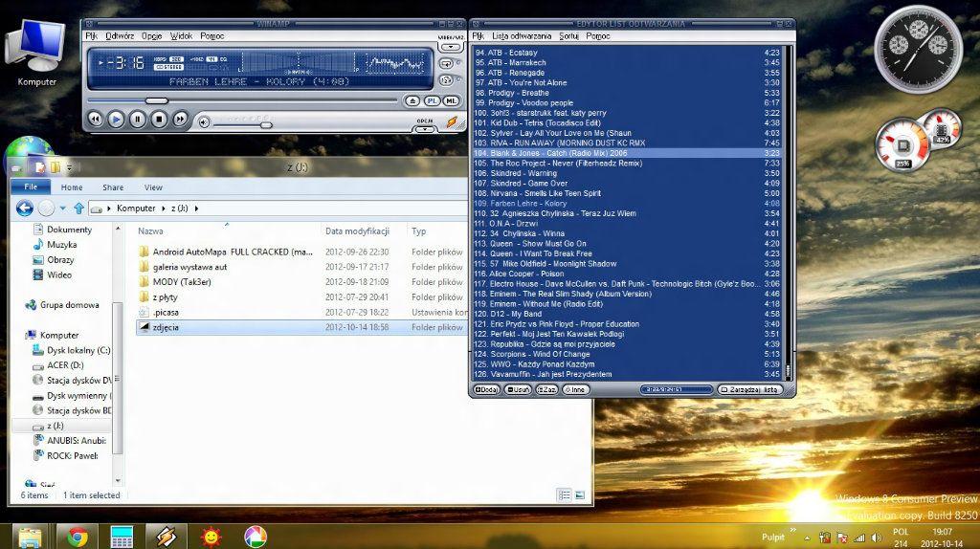The height and width of the screenshot is (549, 980).
Task: Click Inne button in playlist editor
Action: [575, 389]
